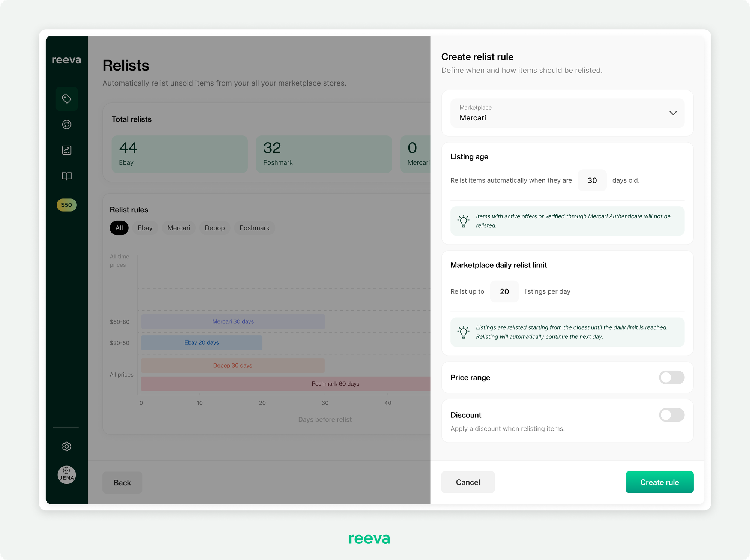Enable the Price range toggle
The width and height of the screenshot is (750, 560).
click(672, 377)
